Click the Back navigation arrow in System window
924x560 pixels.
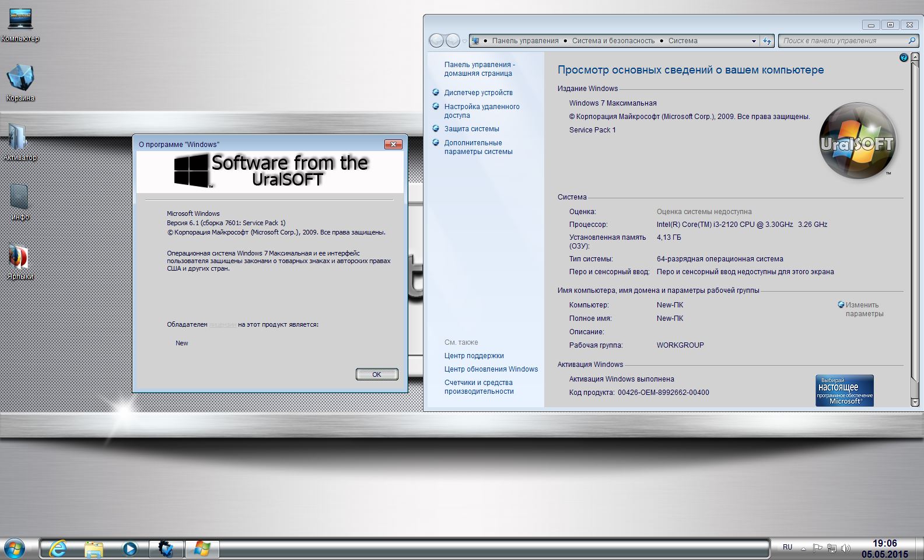pyautogui.click(x=436, y=40)
